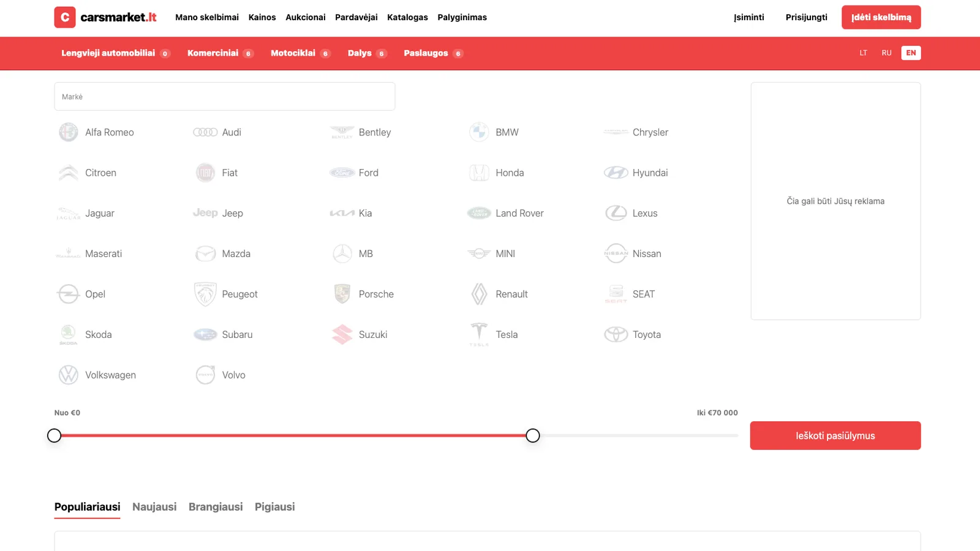Click the carsmarket.lt logo icon
Image resolution: width=980 pixels, height=551 pixels.
(65, 17)
